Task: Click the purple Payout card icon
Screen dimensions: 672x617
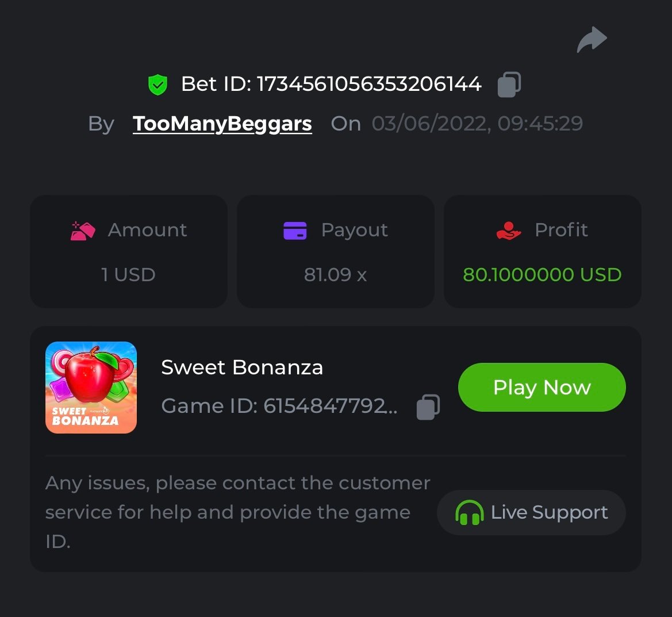Action: pyautogui.click(x=295, y=231)
